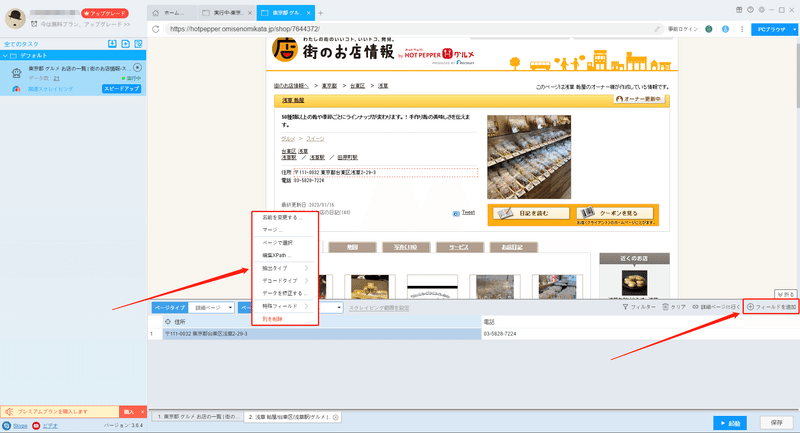Click the batch task icon beside new task
This screenshot has width=800, height=433.
coord(138,44)
